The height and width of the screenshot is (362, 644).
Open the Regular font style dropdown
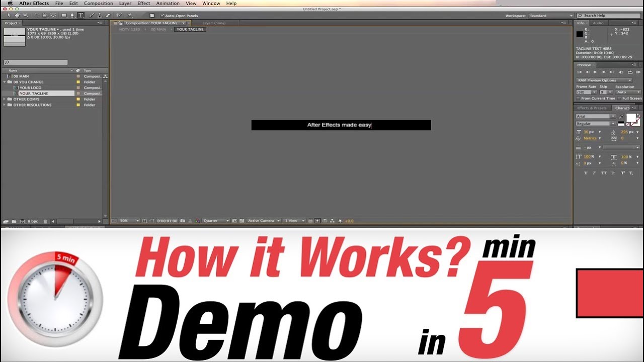pos(596,124)
